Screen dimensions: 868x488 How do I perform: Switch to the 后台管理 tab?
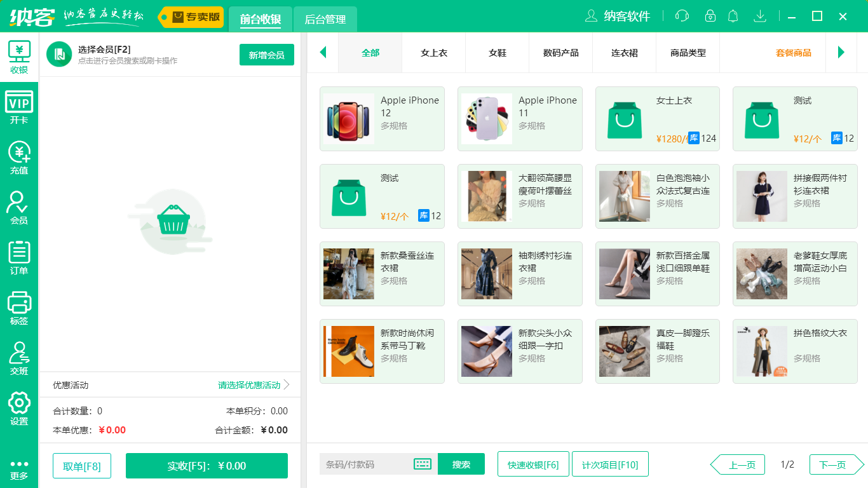(x=324, y=20)
